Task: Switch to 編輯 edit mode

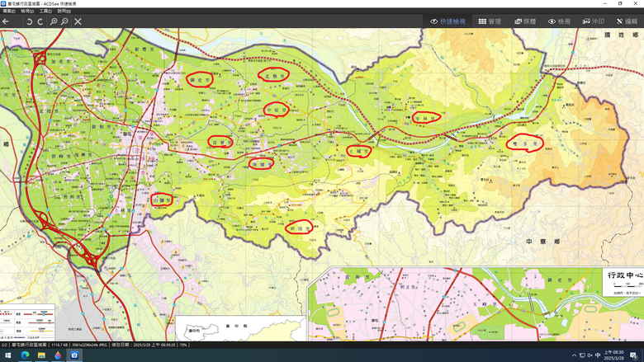Action: [627, 21]
